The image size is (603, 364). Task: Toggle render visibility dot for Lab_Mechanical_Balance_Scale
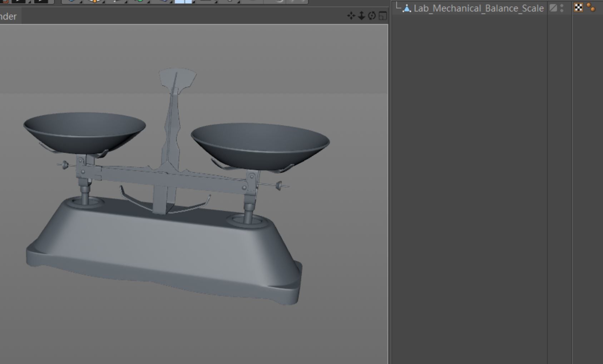pyautogui.click(x=562, y=10)
